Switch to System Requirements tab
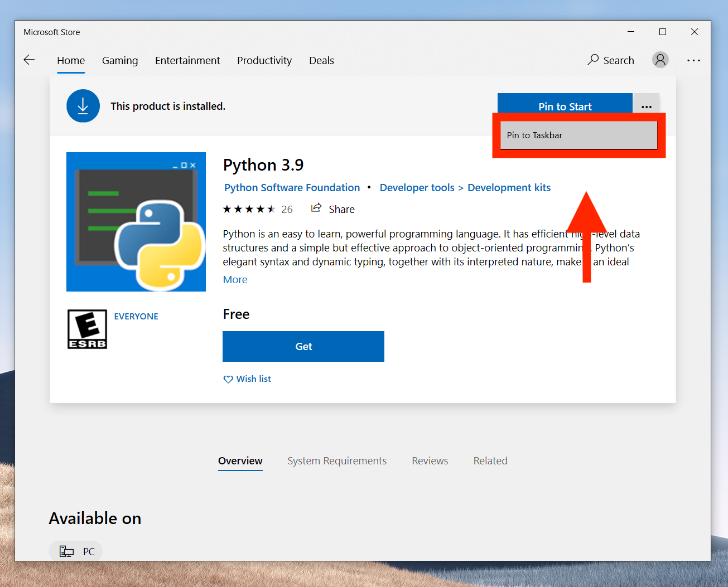The image size is (728, 587). [x=337, y=461]
